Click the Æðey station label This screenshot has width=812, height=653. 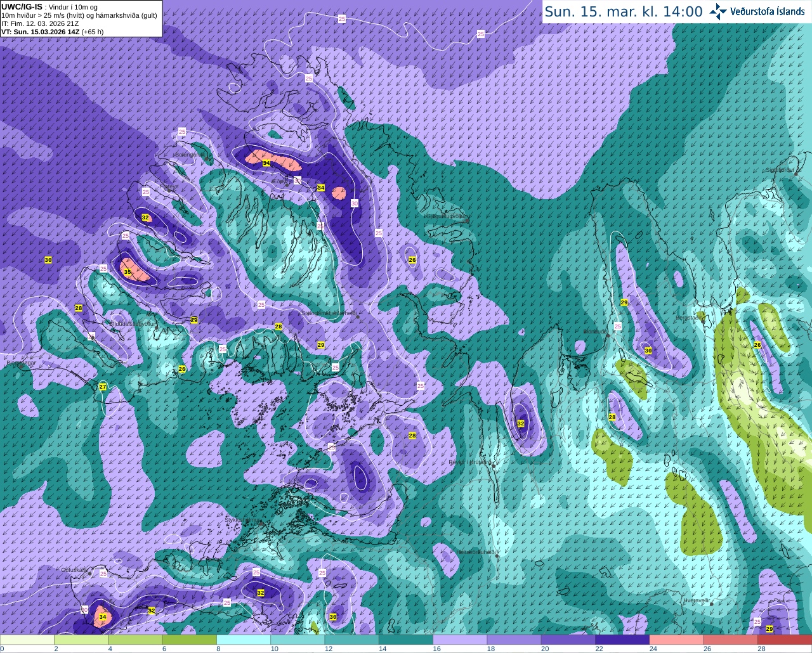pyautogui.click(x=279, y=181)
